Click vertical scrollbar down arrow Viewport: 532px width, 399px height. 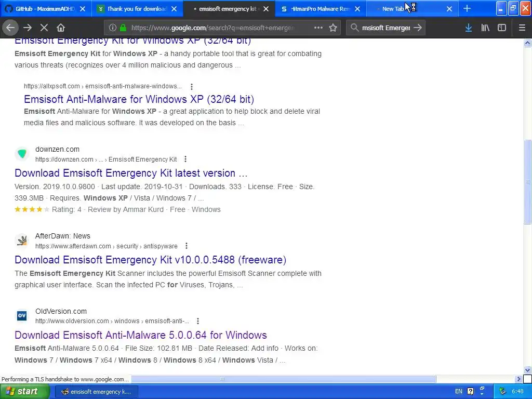coord(527,370)
